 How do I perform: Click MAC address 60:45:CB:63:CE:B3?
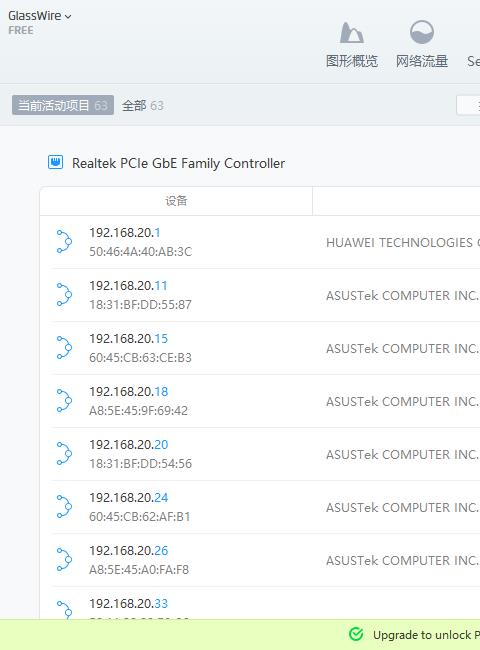click(141, 358)
